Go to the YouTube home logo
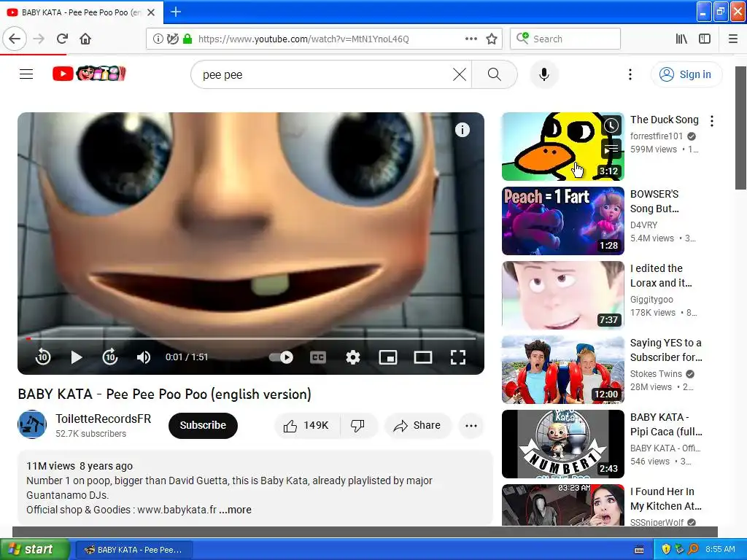The image size is (747, 560). point(88,74)
